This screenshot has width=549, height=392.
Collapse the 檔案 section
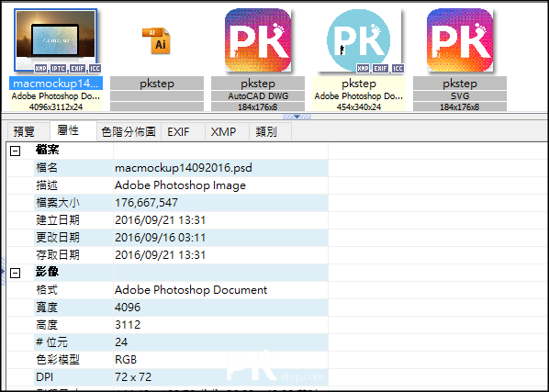[15, 151]
